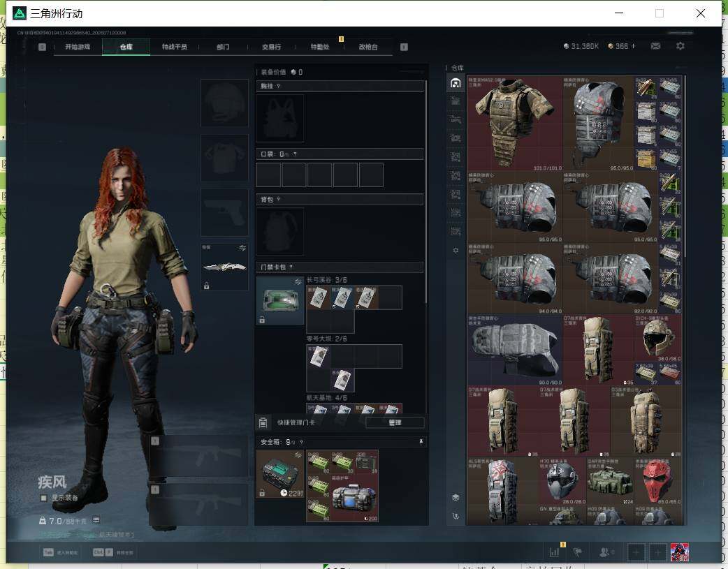
Task: Select the gray vest armor 95.0/95.0 at top
Action: [x=598, y=124]
